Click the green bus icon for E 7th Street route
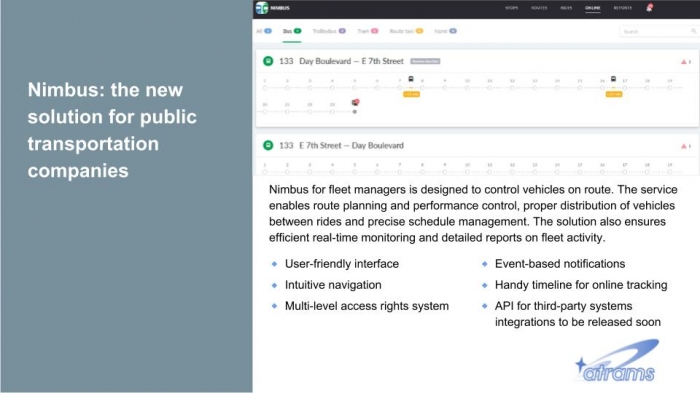This screenshot has width=700, height=393. (268, 145)
